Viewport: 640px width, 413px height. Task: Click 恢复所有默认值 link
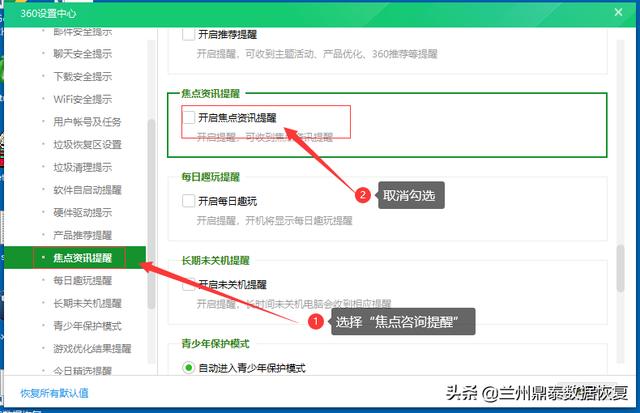pyautogui.click(x=54, y=393)
